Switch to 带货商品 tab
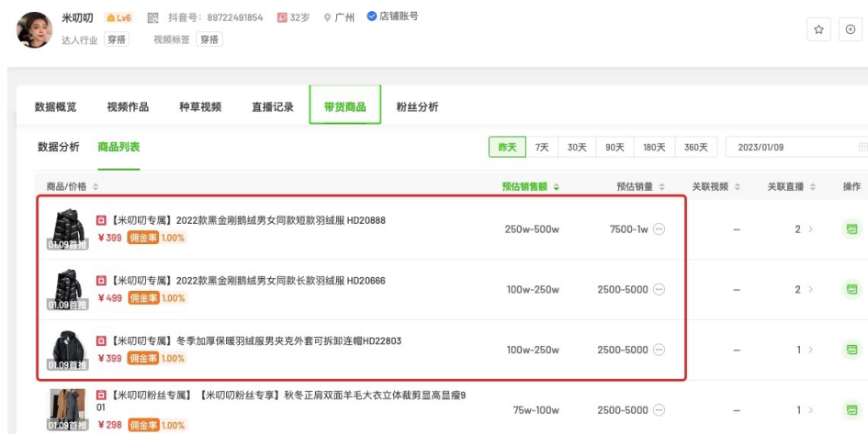The height and width of the screenshot is (434, 868). pos(344,105)
